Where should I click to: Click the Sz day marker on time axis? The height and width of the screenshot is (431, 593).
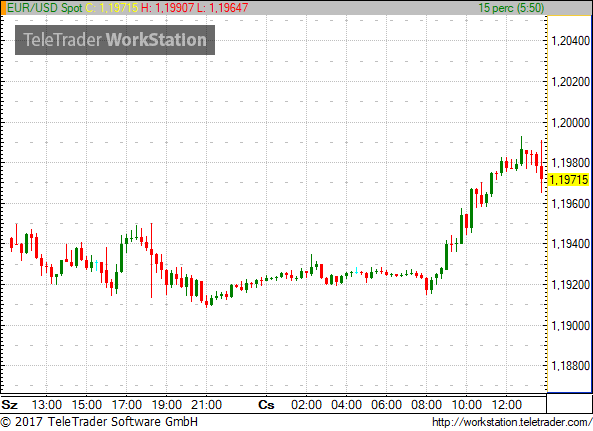9,405
